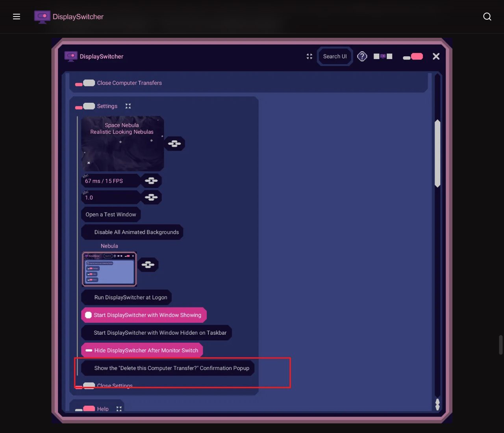Toggle the pink switch in the title bar

click(x=413, y=57)
